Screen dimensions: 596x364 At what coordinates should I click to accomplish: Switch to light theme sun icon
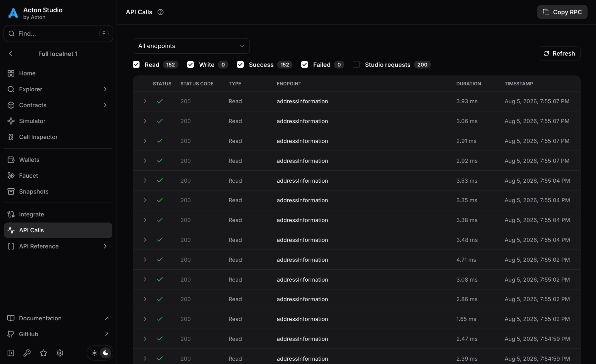click(94, 353)
